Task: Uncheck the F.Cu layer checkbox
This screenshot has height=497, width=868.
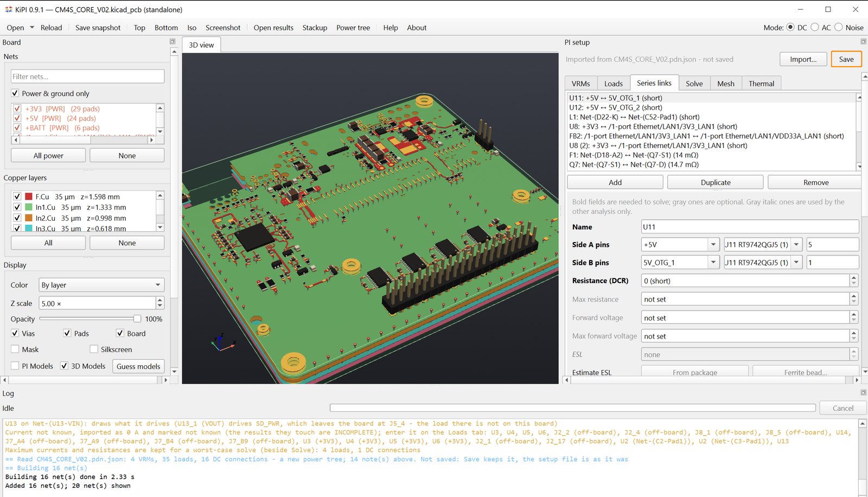Action: [x=17, y=196]
